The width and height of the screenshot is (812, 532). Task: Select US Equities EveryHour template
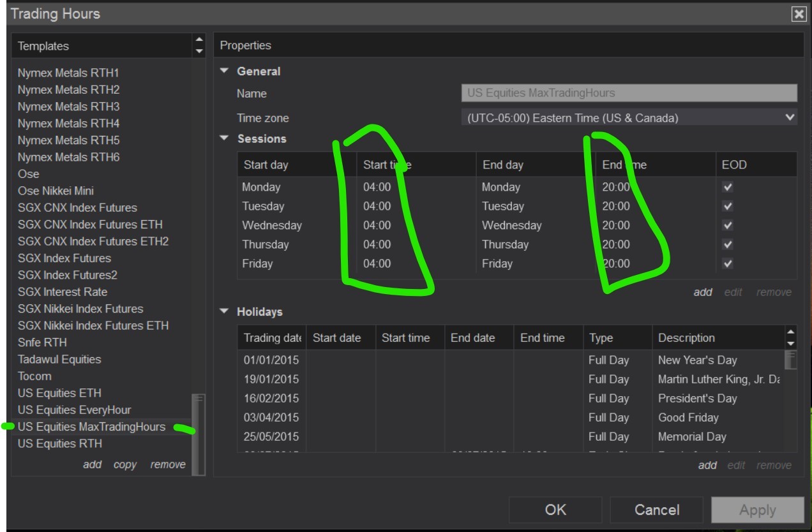pyautogui.click(x=74, y=410)
